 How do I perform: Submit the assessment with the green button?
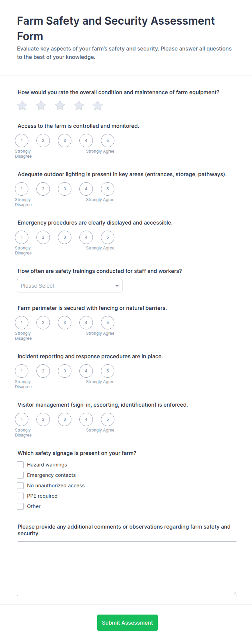click(127, 623)
